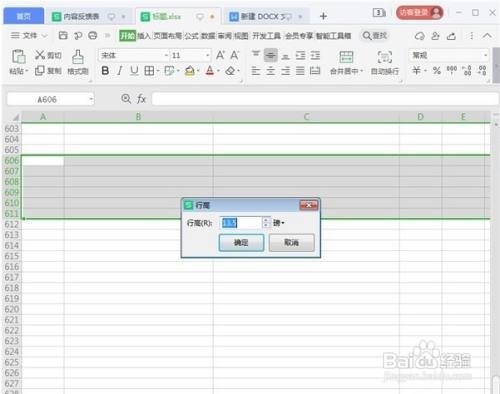The width and height of the screenshot is (500, 394).
Task: Open the borders dropdown arrow
Action: pos(157,71)
